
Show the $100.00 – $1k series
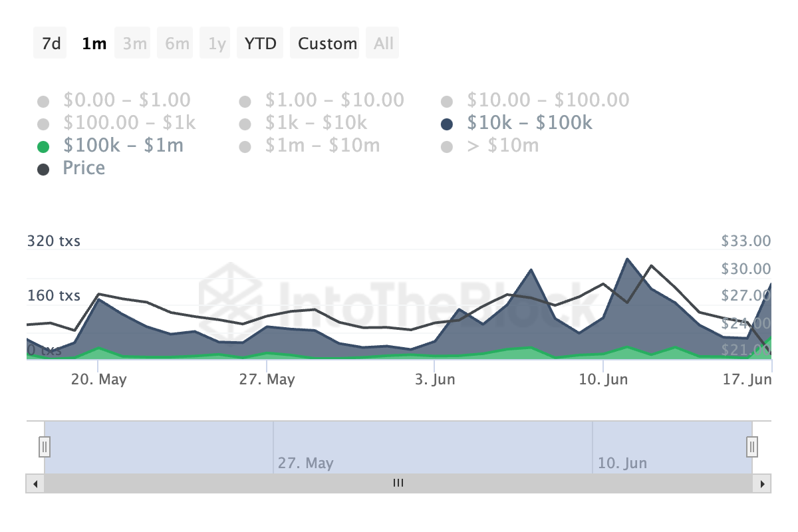click(x=117, y=122)
